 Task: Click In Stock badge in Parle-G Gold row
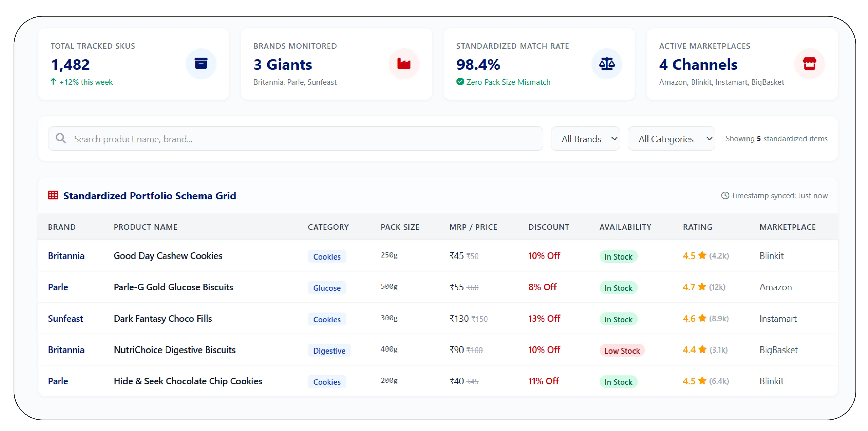618,288
